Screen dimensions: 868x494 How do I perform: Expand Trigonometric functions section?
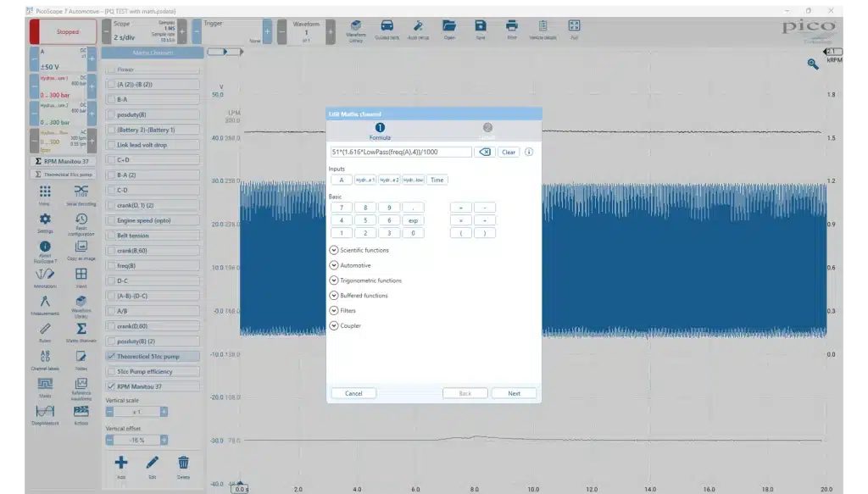[334, 280]
